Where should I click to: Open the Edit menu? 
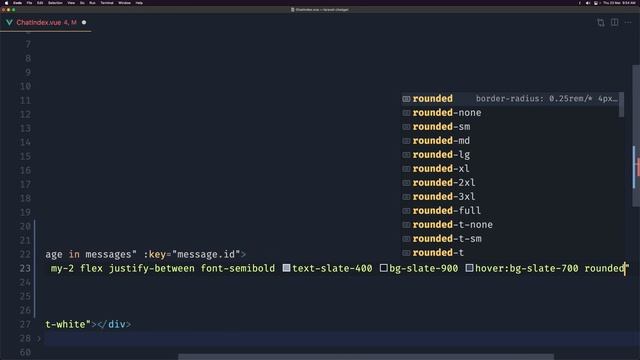(x=40, y=3)
